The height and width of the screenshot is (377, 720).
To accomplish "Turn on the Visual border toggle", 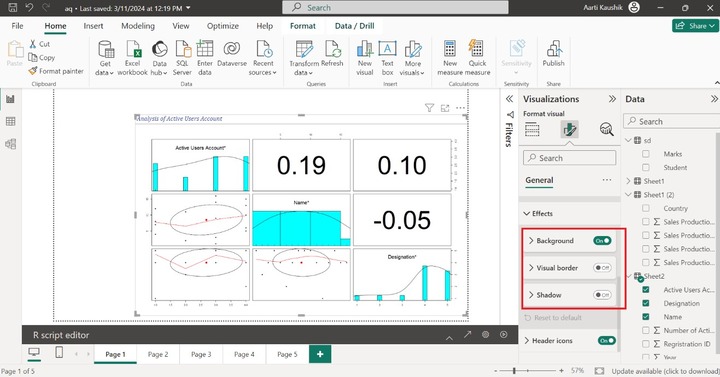I will 602,268.
